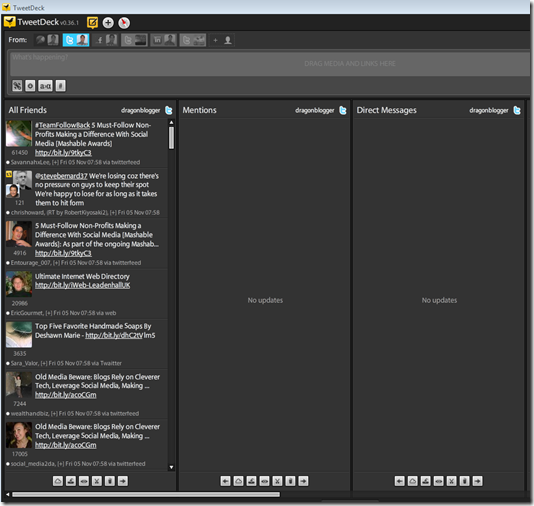
Task: Toggle the second Twitter account in From row
Action: 134,40
